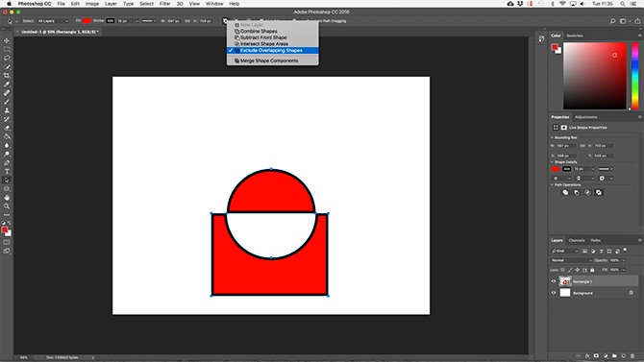
Task: Select the Lasso tool
Action: click(7, 59)
